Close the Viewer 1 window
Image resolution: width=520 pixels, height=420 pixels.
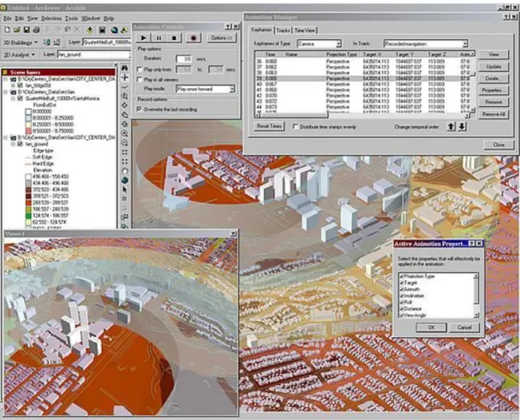tap(234, 234)
